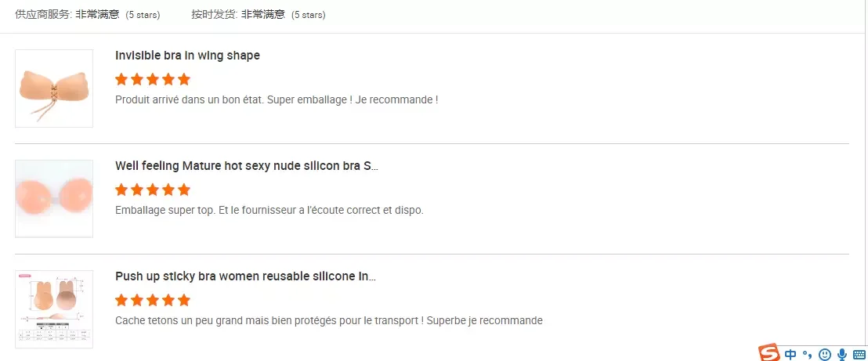Image resolution: width=868 pixels, height=361 pixels.
Task: Open the nude silicon bra thumbnail
Action: pyautogui.click(x=54, y=199)
